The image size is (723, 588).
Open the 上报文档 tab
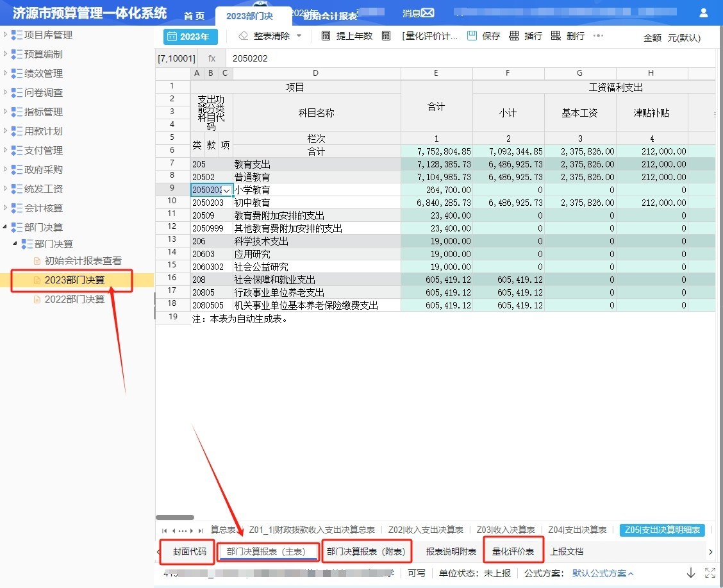click(567, 551)
